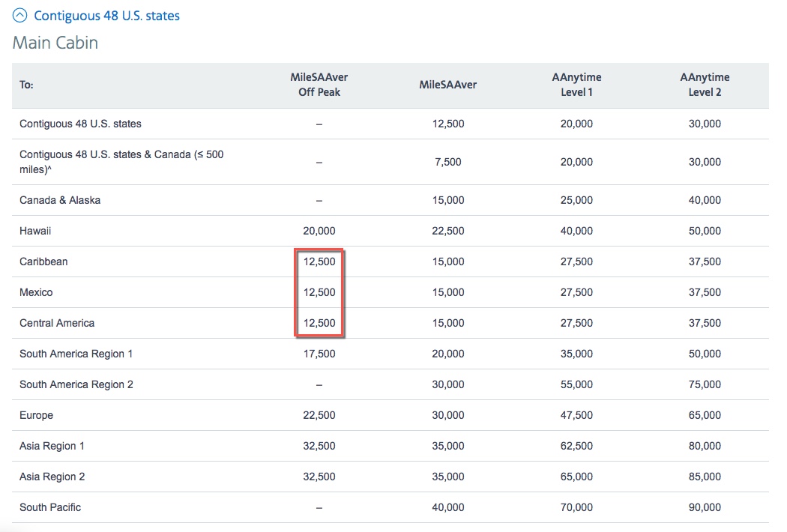The width and height of the screenshot is (787, 532).
Task: Select the 'South America Region 1' row label
Action: 76,354
